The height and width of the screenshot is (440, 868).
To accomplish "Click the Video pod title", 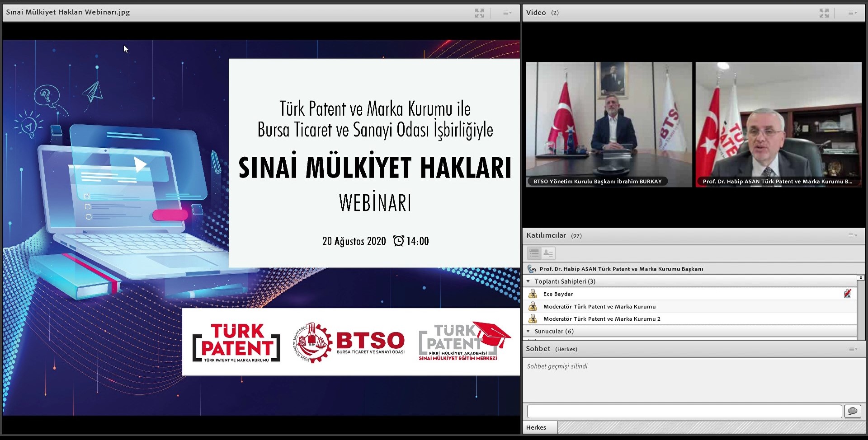I will coord(536,13).
